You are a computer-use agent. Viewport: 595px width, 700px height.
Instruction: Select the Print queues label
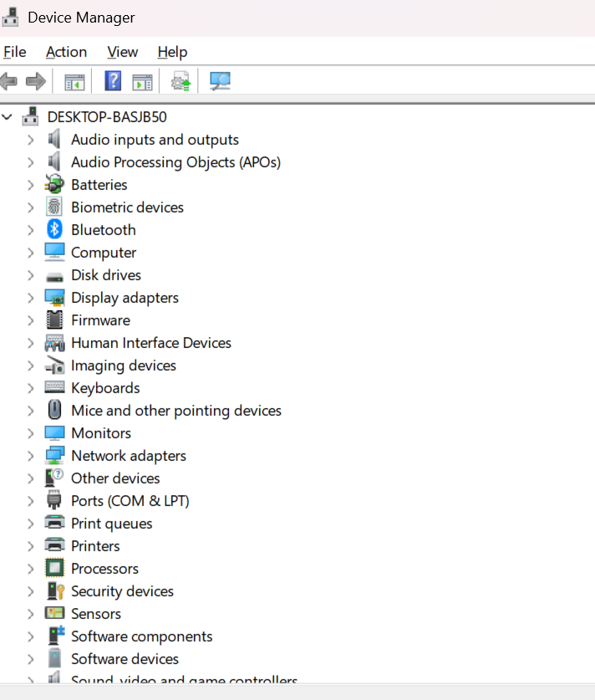[111, 524]
